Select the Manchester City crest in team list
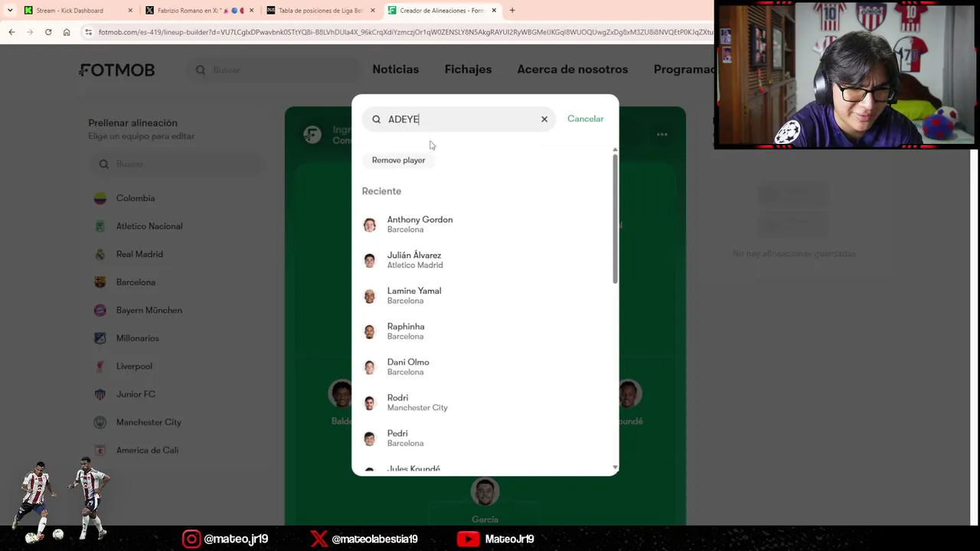 [100, 422]
